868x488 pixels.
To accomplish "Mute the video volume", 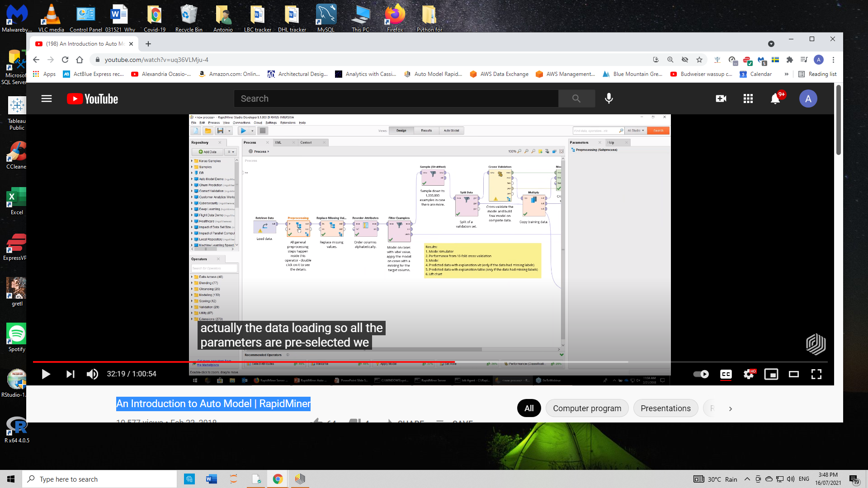I will 92,374.
